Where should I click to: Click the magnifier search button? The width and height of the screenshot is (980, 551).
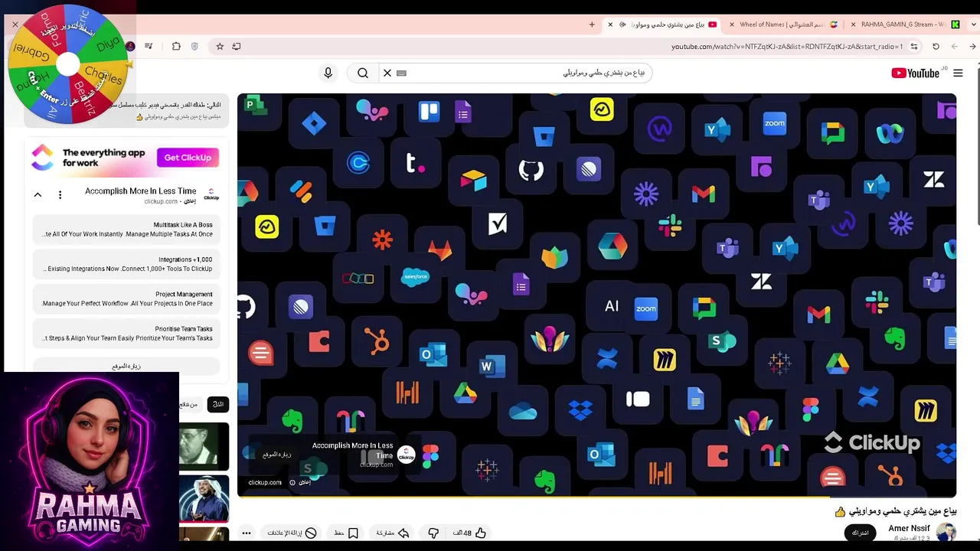pos(363,73)
